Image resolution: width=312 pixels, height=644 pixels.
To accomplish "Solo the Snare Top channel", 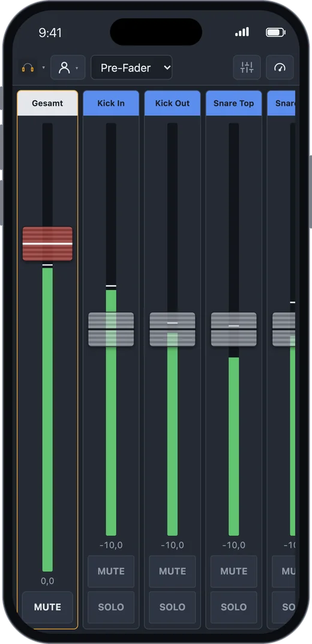I will (233, 607).
